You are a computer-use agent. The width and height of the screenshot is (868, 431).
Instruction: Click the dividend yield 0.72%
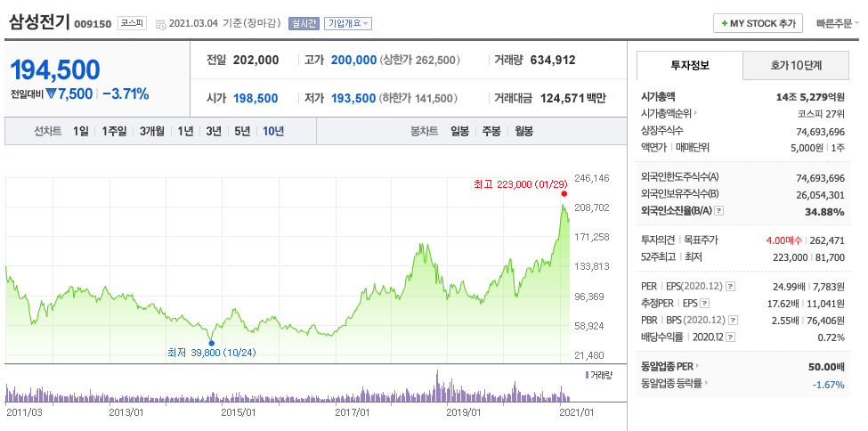[x=831, y=337]
